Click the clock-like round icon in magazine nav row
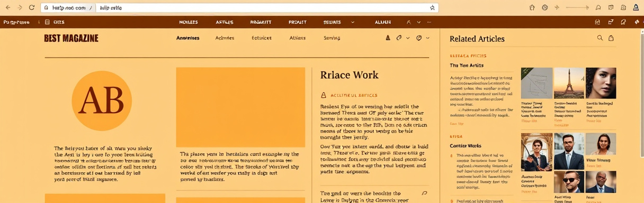This screenshot has height=203, width=644. (x=419, y=38)
